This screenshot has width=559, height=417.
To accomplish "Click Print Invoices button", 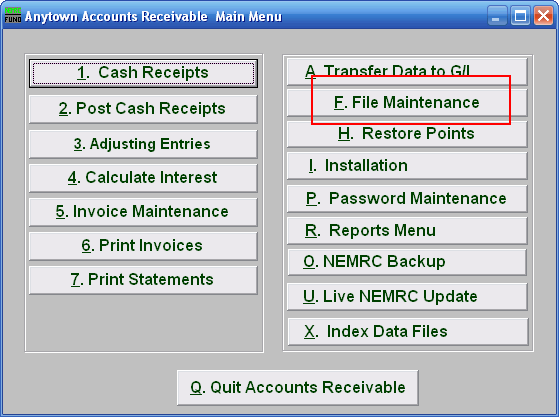I will click(143, 246).
